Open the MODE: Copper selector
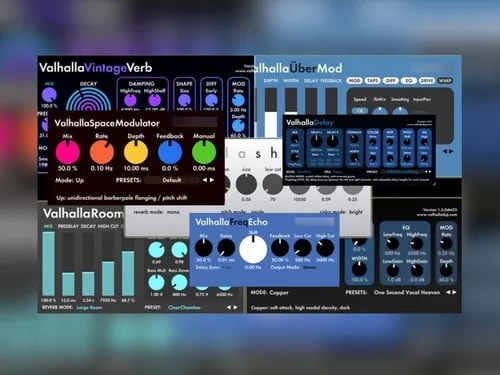The height and width of the screenshot is (375, 500). tap(269, 293)
